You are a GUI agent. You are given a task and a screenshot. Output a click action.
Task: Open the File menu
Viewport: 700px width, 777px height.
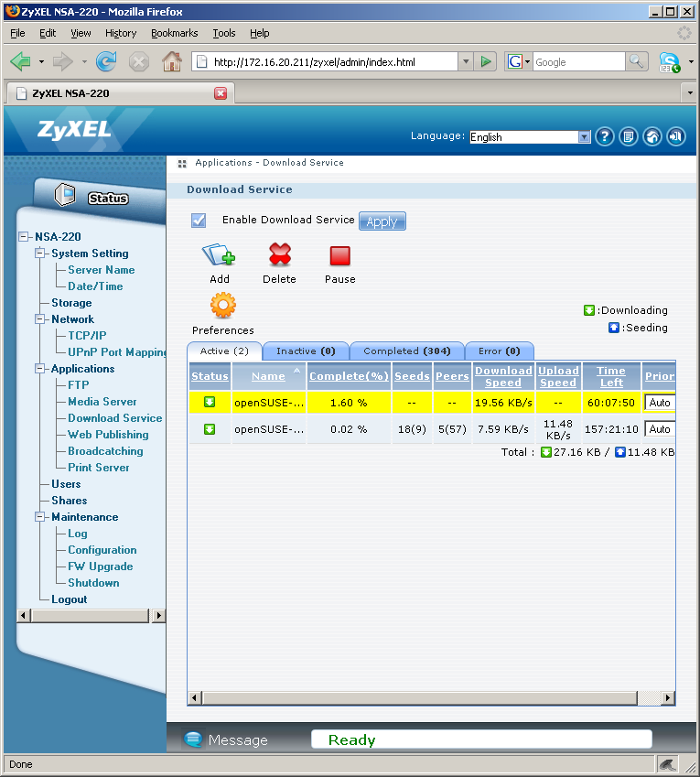click(x=17, y=33)
